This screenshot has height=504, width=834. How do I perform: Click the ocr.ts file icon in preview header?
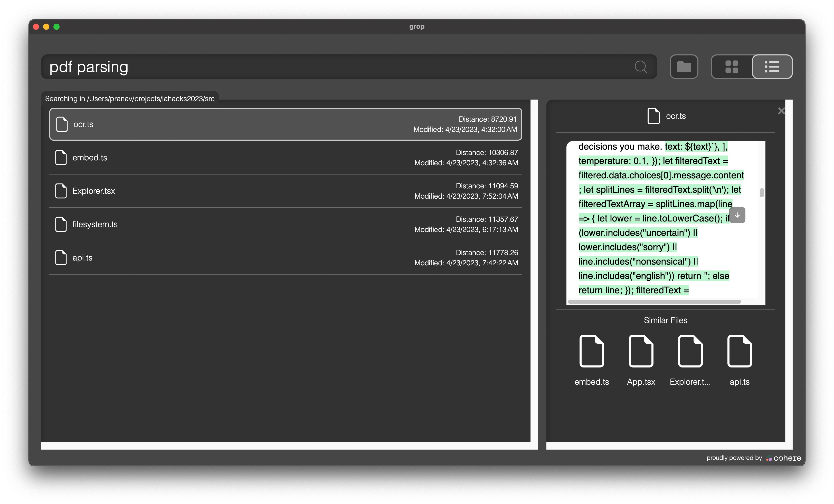click(x=653, y=116)
